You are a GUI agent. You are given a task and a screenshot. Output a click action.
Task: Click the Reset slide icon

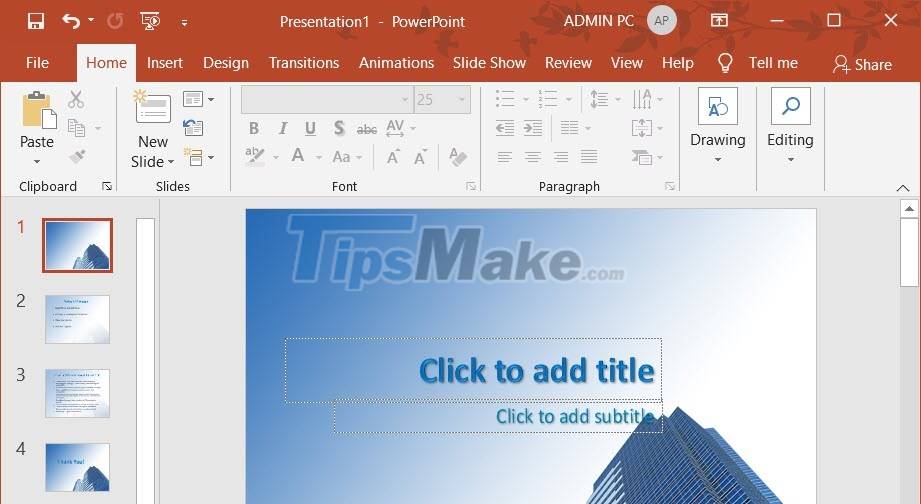point(193,127)
